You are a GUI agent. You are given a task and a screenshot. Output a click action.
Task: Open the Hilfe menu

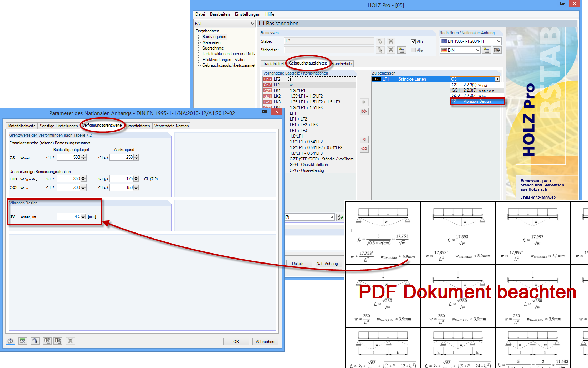click(x=270, y=14)
